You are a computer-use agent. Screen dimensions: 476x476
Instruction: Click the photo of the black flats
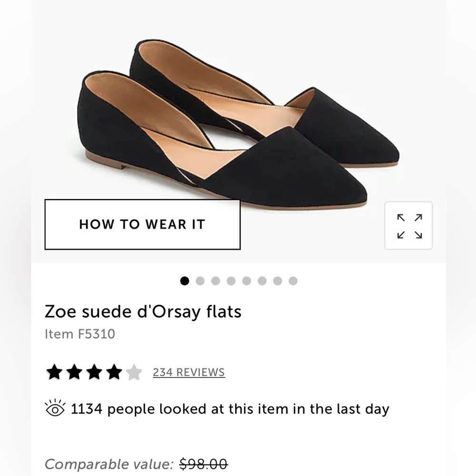[238, 119]
